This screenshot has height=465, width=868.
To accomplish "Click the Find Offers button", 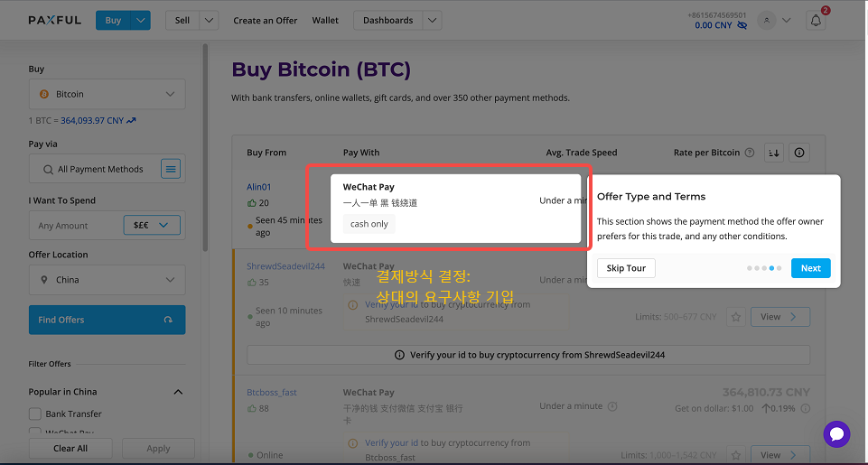I will pyautogui.click(x=107, y=320).
